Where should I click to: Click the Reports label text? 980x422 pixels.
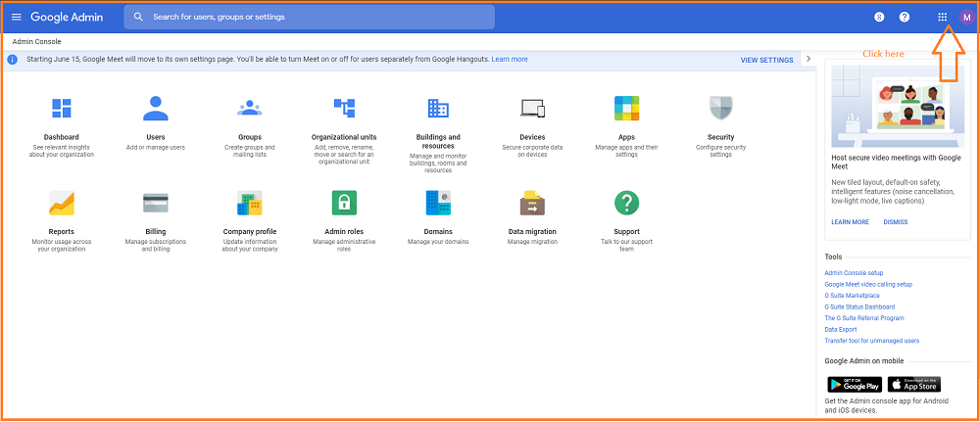tap(61, 232)
